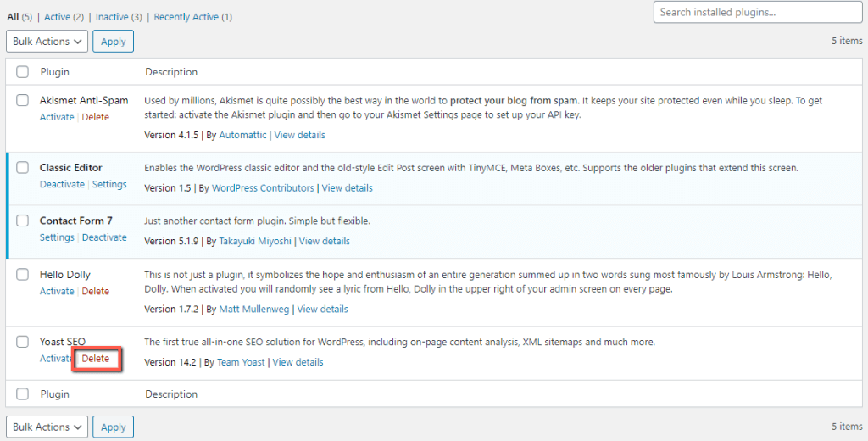Click the 'Version 4.1.5' text
The width and height of the screenshot is (868, 441).
tap(171, 135)
